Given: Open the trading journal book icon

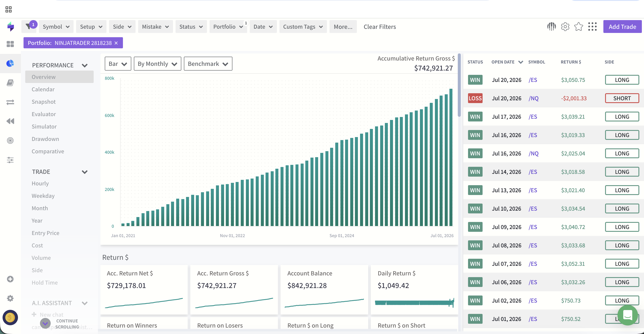Looking at the screenshot, I should [x=10, y=83].
